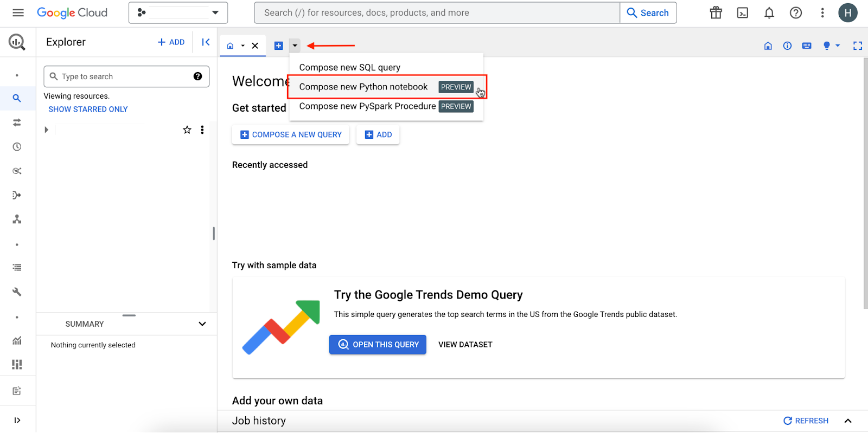Click the Summary panel drag handle bar
868x433 pixels.
(129, 315)
